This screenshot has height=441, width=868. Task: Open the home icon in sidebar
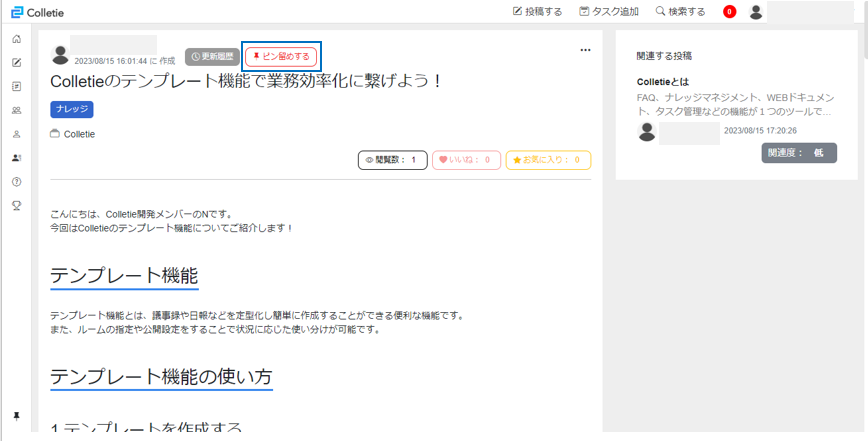click(17, 39)
